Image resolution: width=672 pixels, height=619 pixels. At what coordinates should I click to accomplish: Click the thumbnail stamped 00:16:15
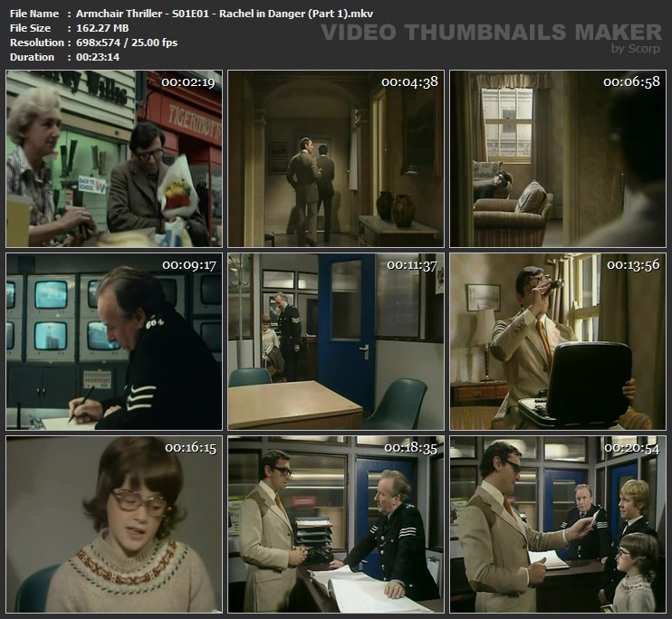click(114, 524)
